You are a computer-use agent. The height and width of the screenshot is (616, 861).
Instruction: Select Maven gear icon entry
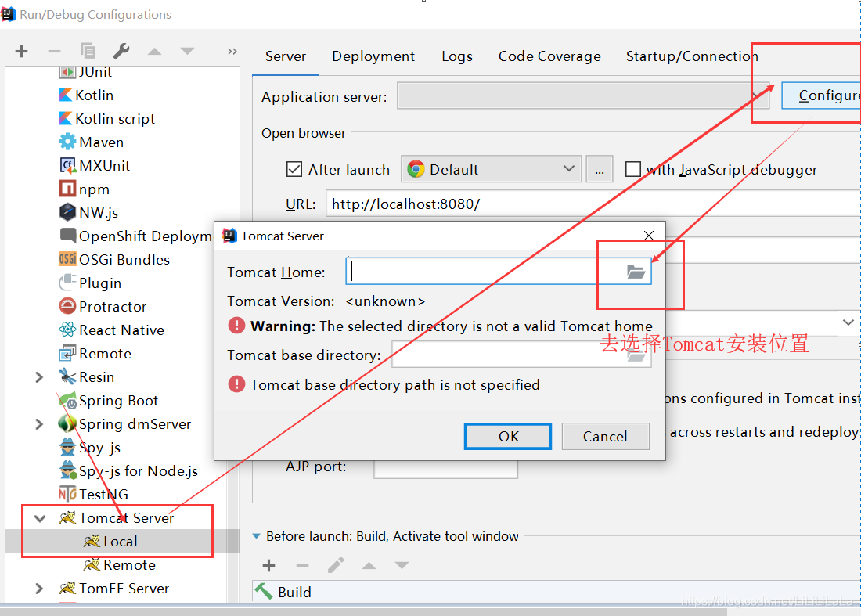91,142
